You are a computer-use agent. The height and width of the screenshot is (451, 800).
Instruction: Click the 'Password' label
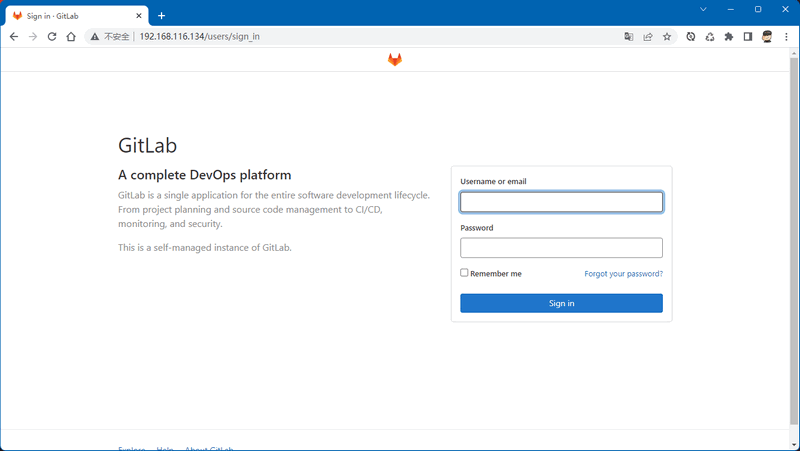click(x=477, y=228)
